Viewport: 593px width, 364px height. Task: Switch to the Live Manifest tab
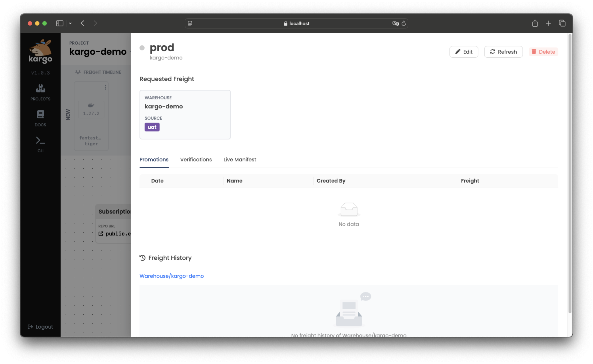pyautogui.click(x=240, y=159)
